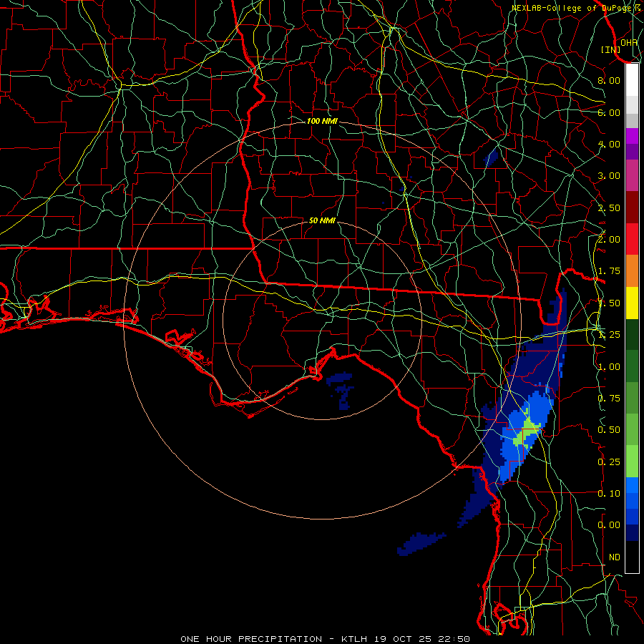Click the 0.75 legend value
The height and width of the screenshot is (644, 644).
tap(609, 399)
